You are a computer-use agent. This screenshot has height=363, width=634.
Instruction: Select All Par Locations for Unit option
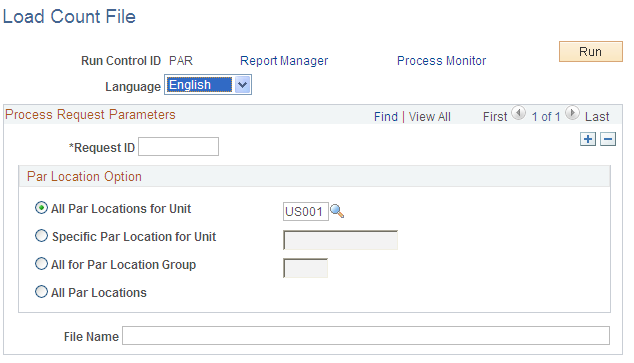[x=41, y=208]
